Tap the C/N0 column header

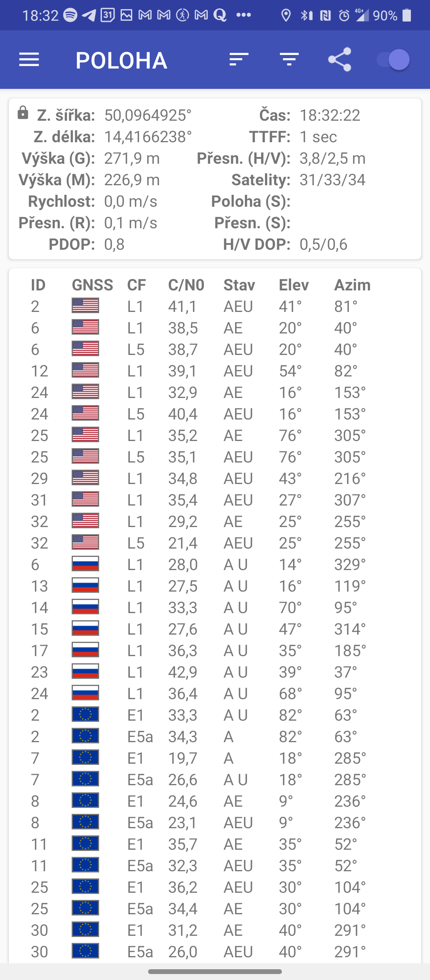[x=186, y=285]
